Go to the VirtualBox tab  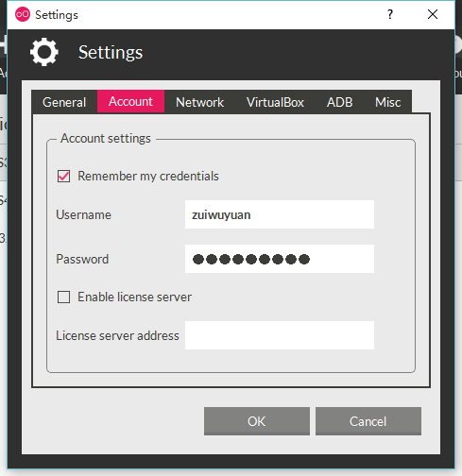point(275,102)
